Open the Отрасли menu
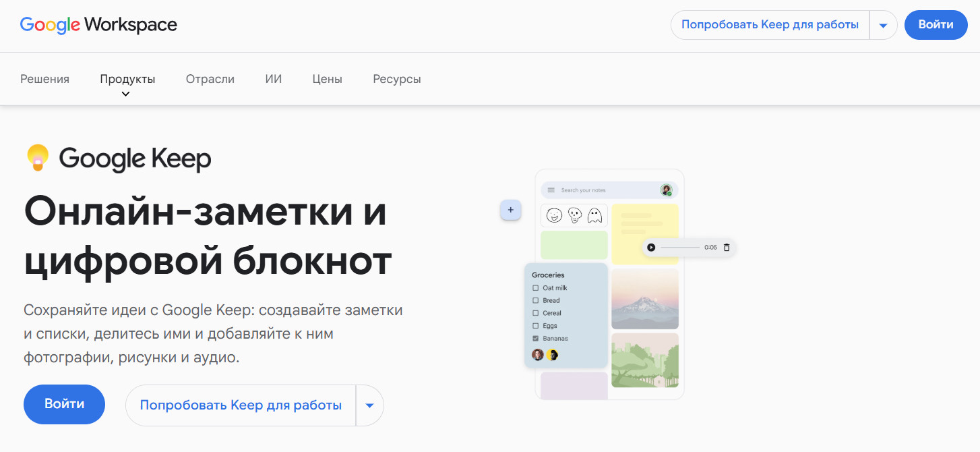The width and height of the screenshot is (980, 452). (210, 79)
